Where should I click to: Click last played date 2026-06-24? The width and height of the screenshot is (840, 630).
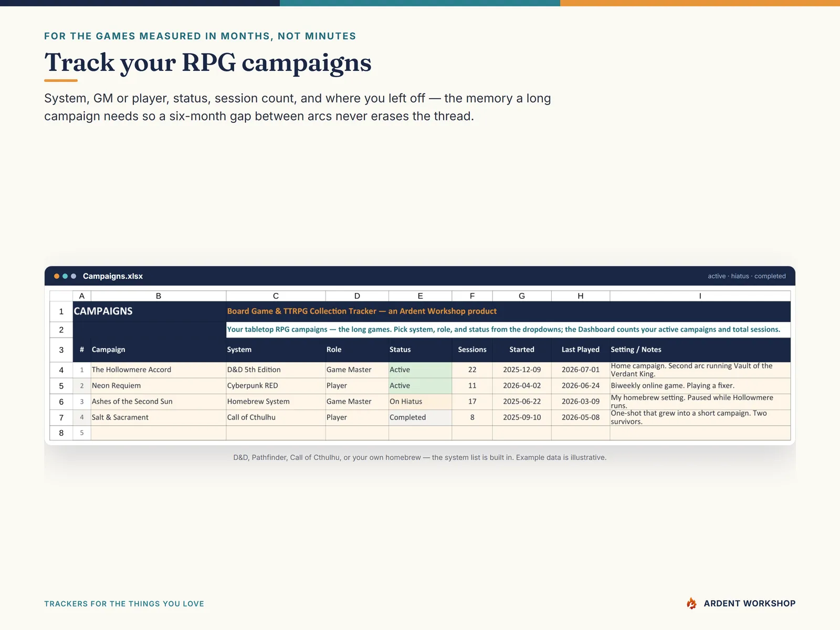pyautogui.click(x=581, y=386)
